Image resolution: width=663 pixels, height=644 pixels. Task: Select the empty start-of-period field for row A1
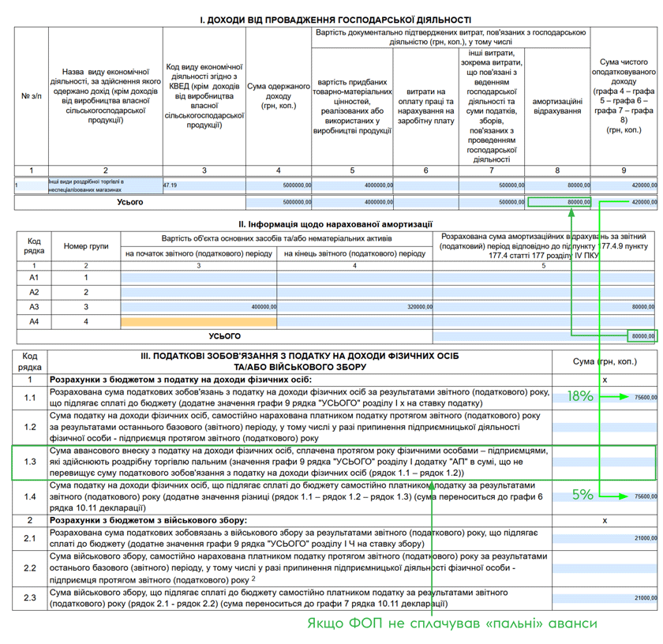[x=198, y=278]
